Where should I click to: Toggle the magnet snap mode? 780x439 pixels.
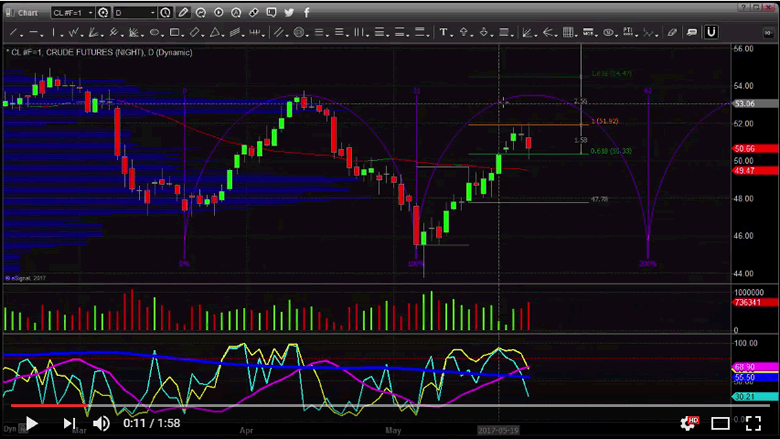pyautogui.click(x=711, y=32)
